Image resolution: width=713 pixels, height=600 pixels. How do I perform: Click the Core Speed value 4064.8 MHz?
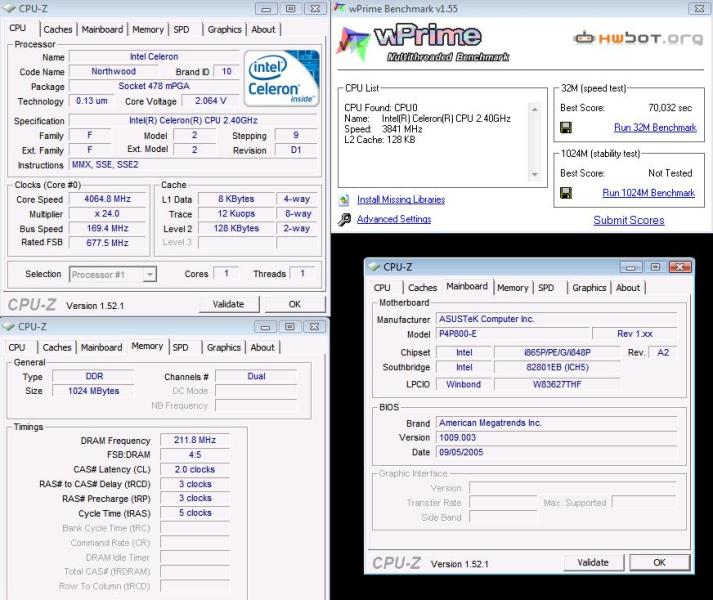pos(107,199)
